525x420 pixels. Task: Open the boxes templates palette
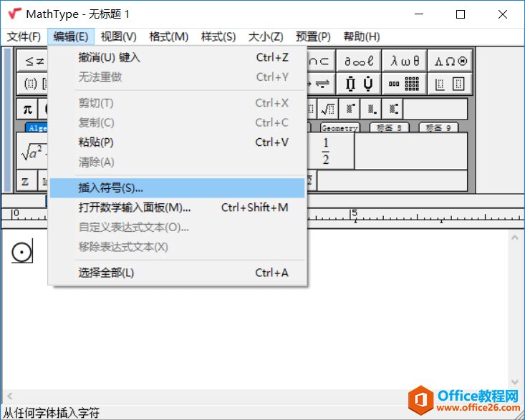451,84
